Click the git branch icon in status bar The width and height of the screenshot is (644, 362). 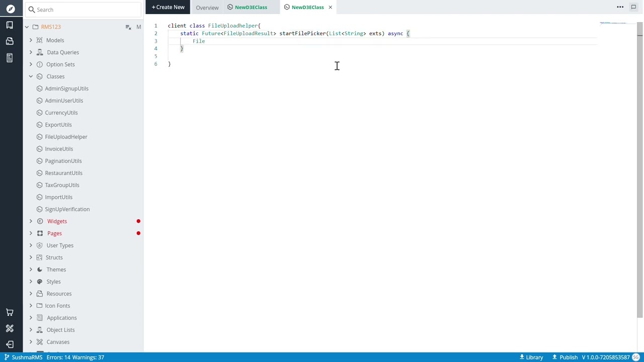point(7,357)
